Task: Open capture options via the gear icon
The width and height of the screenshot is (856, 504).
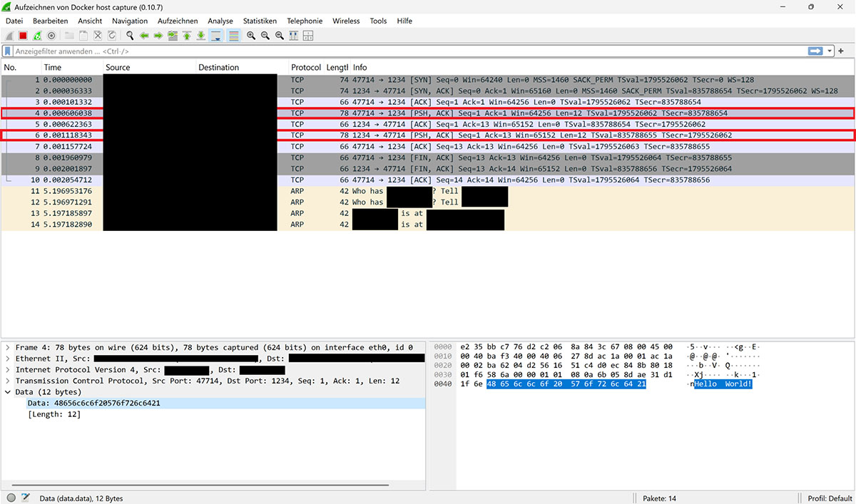Action: click(x=51, y=36)
